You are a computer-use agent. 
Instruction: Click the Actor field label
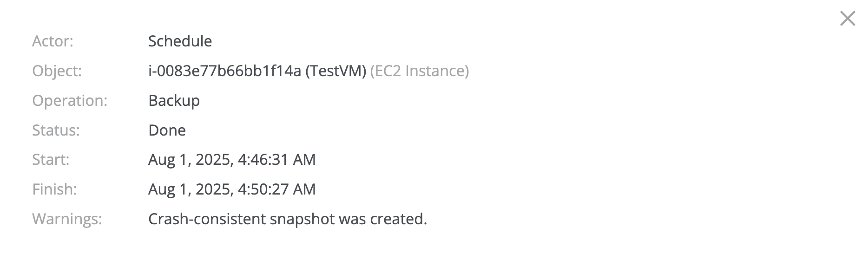point(53,41)
